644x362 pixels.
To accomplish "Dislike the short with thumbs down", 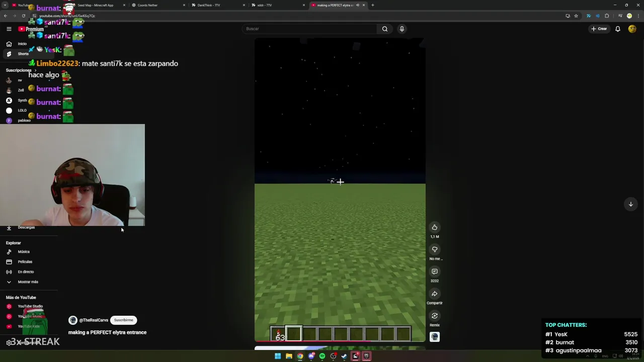I will tap(435, 249).
